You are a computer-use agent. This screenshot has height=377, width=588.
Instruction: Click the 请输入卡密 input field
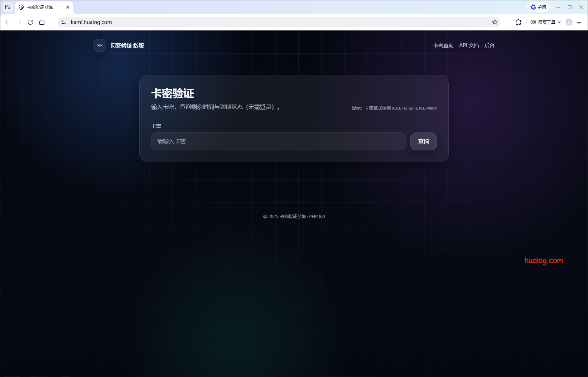click(278, 141)
